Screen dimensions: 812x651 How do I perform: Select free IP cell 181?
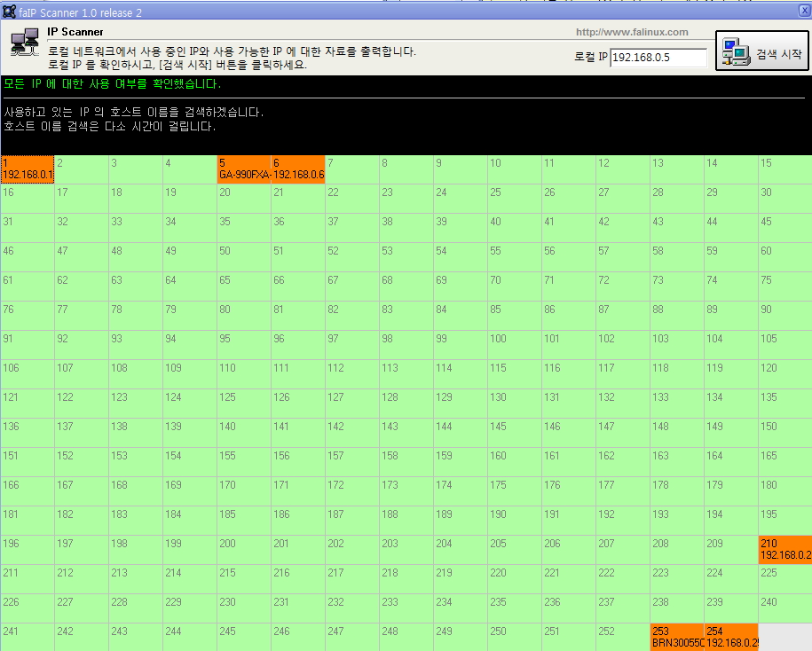tap(28, 520)
